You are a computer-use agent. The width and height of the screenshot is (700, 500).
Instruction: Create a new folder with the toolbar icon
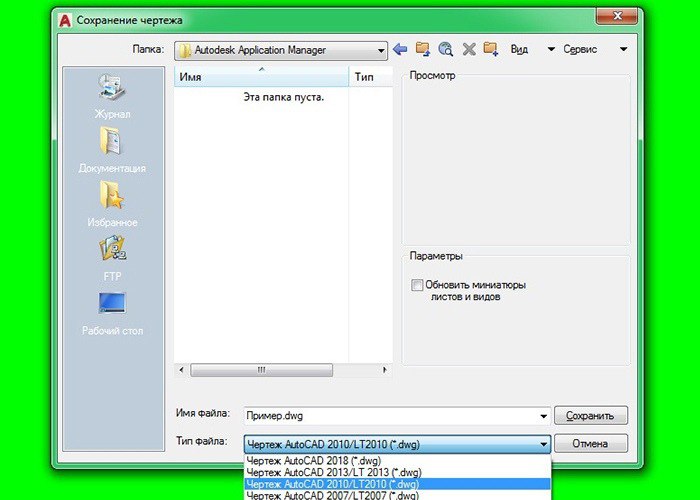pyautogui.click(x=491, y=49)
